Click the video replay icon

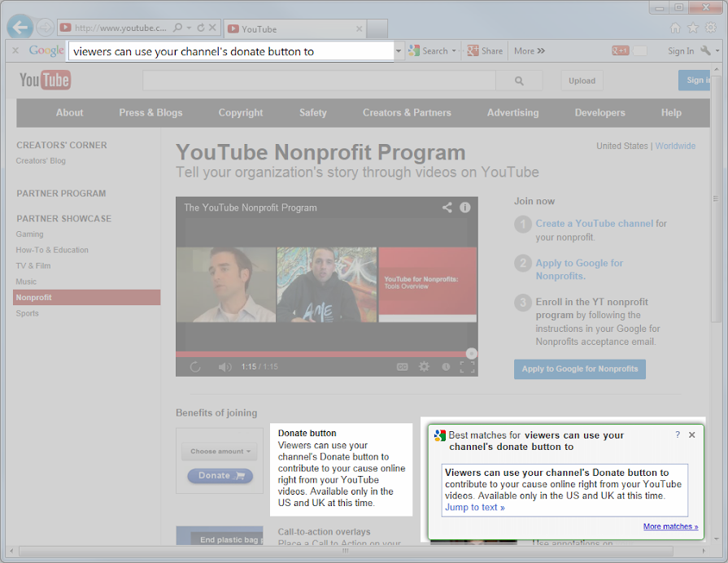pyautogui.click(x=195, y=367)
